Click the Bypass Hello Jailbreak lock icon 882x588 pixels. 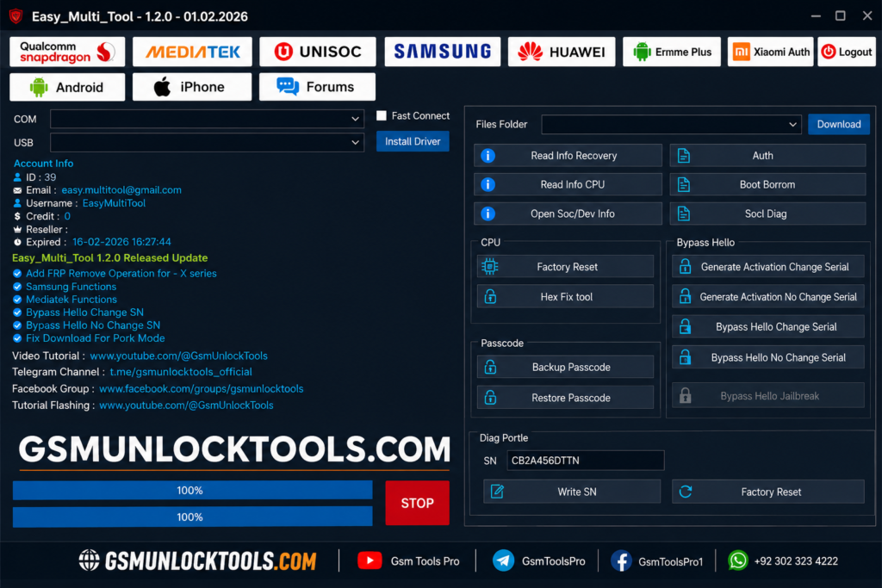coord(685,396)
